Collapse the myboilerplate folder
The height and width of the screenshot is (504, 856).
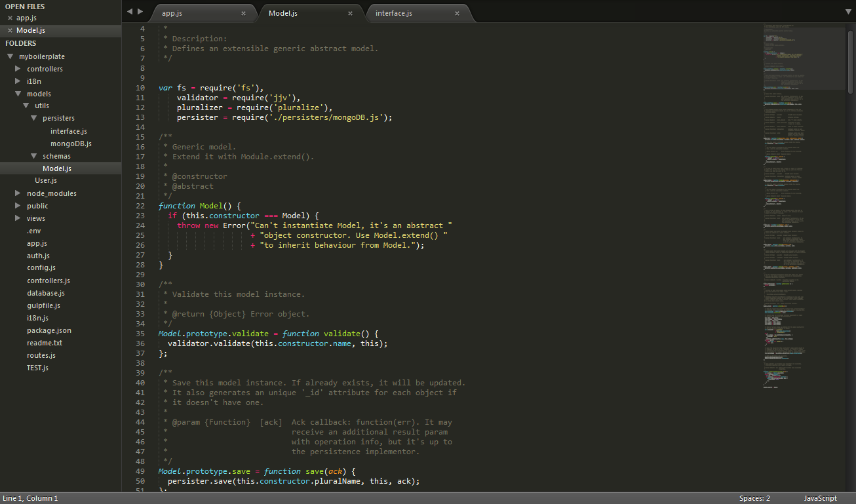pyautogui.click(x=10, y=56)
